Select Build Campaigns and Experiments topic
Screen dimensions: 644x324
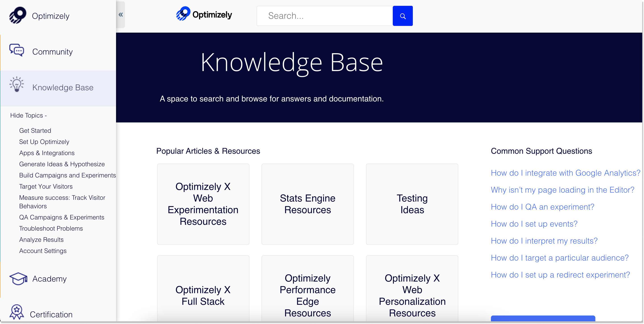coord(68,175)
